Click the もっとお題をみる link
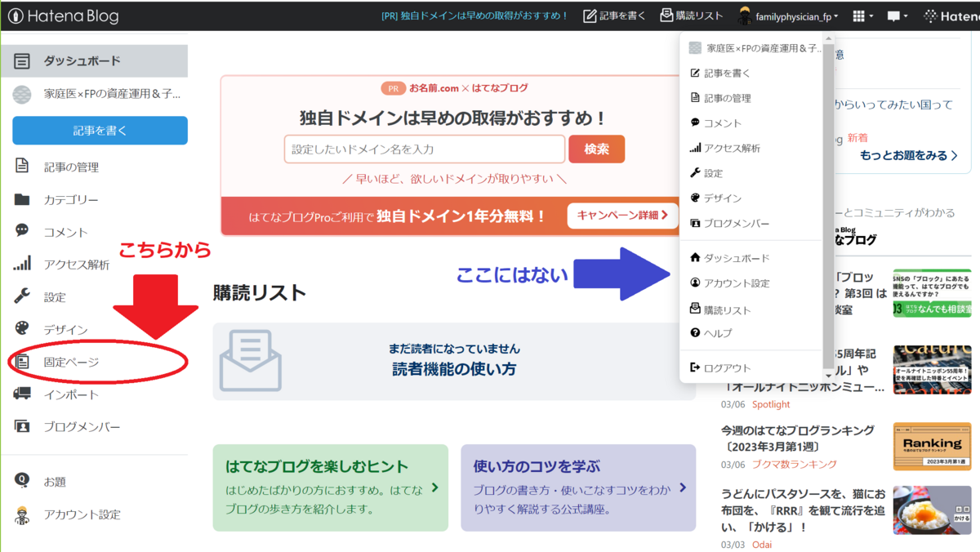Screen dimensions: 980x552 pyautogui.click(x=909, y=155)
